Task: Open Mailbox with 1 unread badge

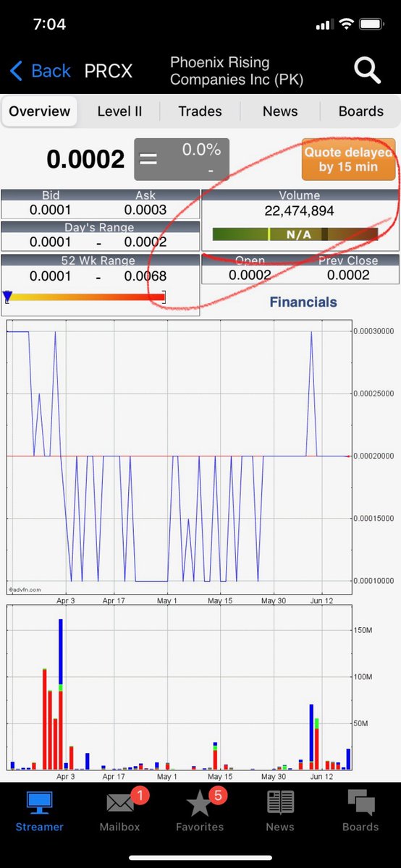Action: 120,812
